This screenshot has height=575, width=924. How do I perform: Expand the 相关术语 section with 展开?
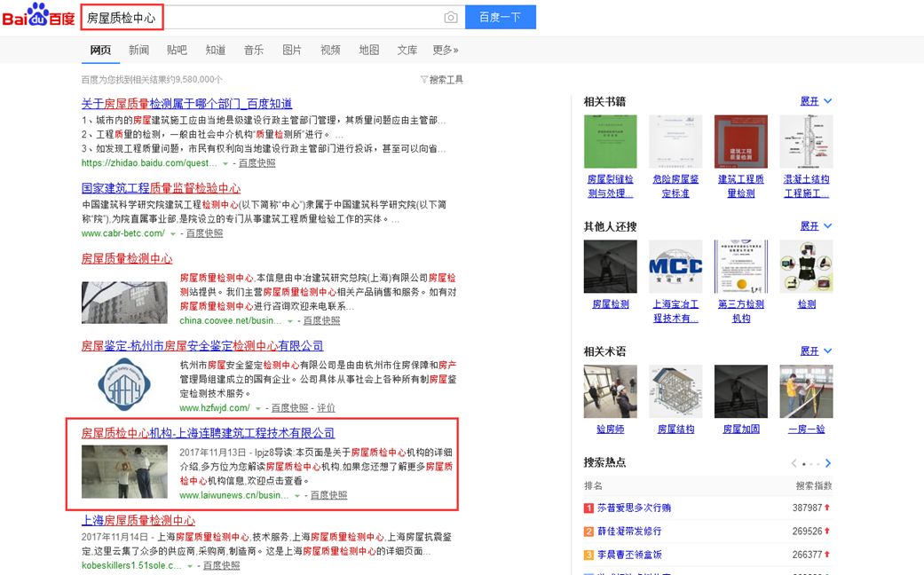coord(817,351)
